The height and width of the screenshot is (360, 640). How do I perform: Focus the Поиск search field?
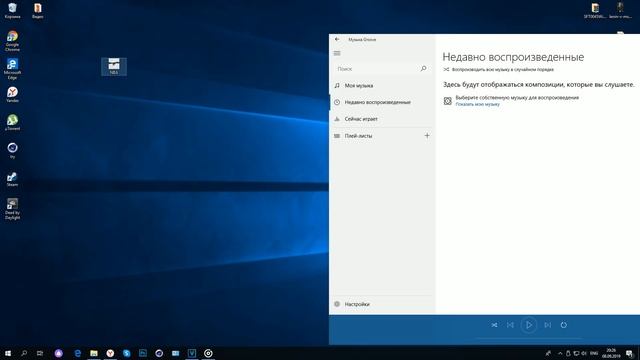(381, 69)
